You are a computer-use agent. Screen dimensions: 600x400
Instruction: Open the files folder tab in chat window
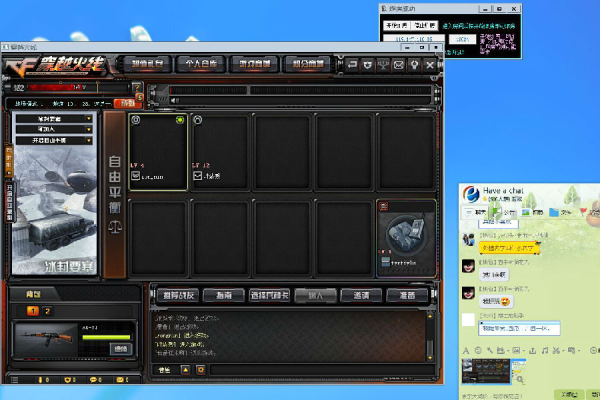[x=560, y=212]
